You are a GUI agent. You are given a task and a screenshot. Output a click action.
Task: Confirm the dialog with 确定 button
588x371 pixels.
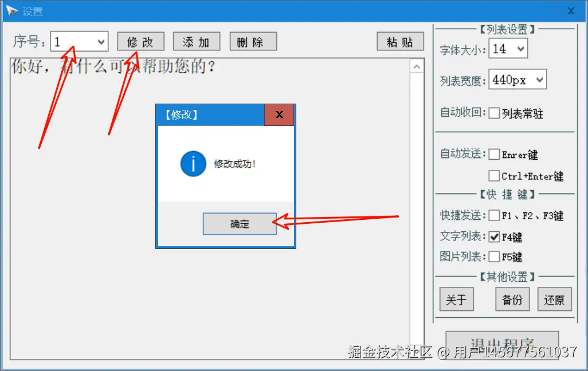click(240, 224)
